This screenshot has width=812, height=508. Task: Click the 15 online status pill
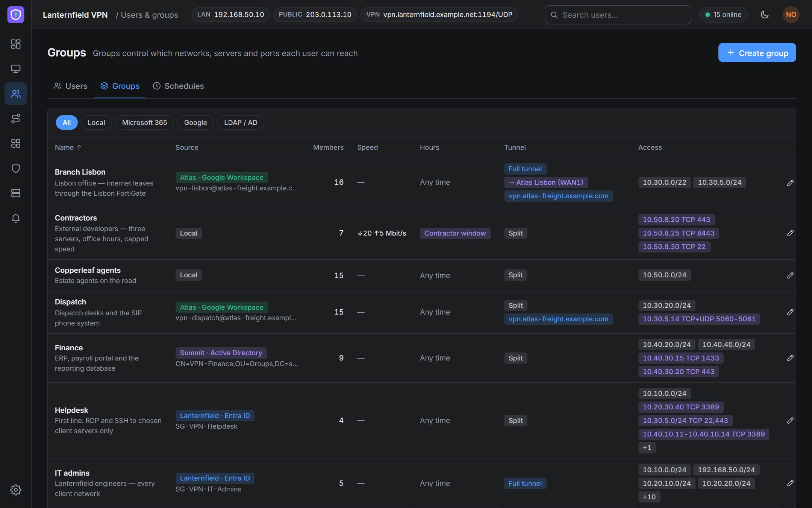coord(723,15)
